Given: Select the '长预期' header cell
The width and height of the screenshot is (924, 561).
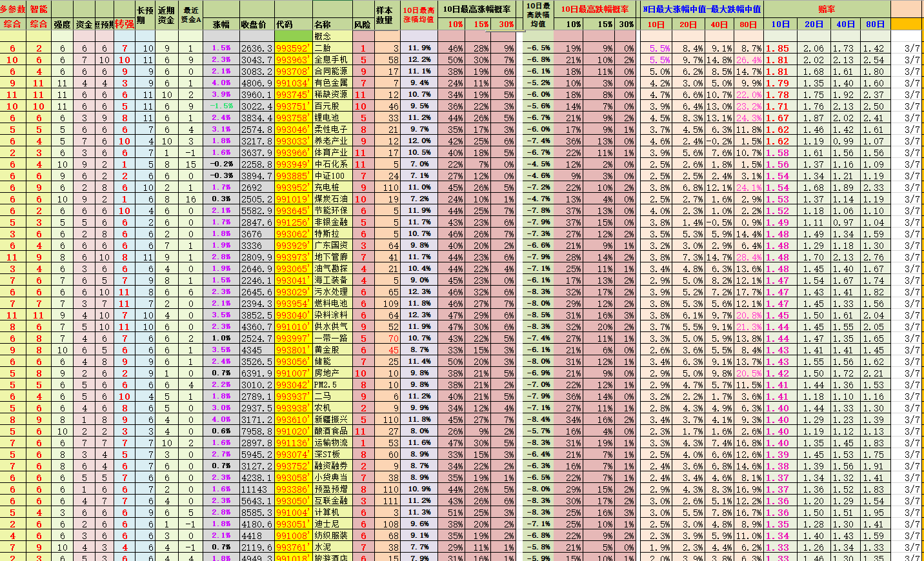Looking at the screenshot, I should (145, 15).
